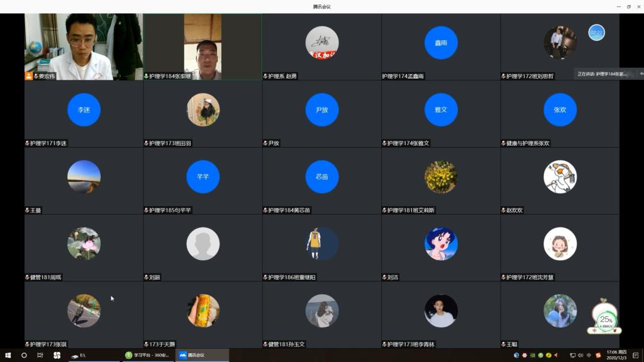This screenshot has height=362, width=644.
Task: Click the recording timer showing 02:22
Action: click(x=596, y=33)
